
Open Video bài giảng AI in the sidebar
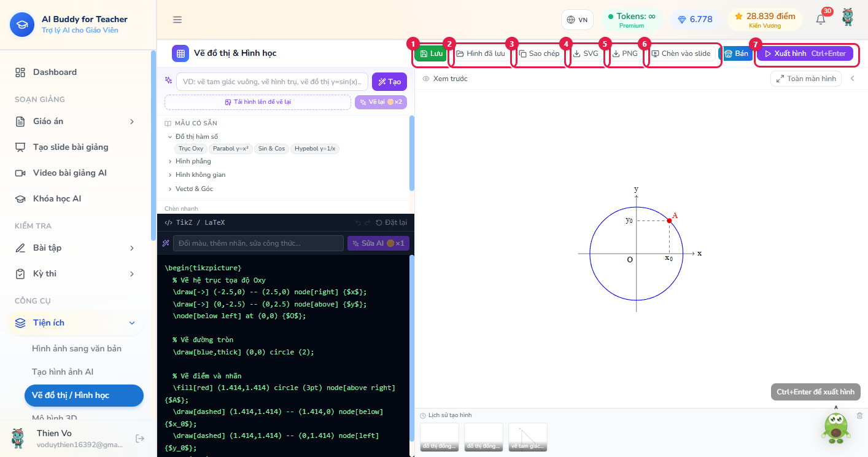[x=76, y=173]
